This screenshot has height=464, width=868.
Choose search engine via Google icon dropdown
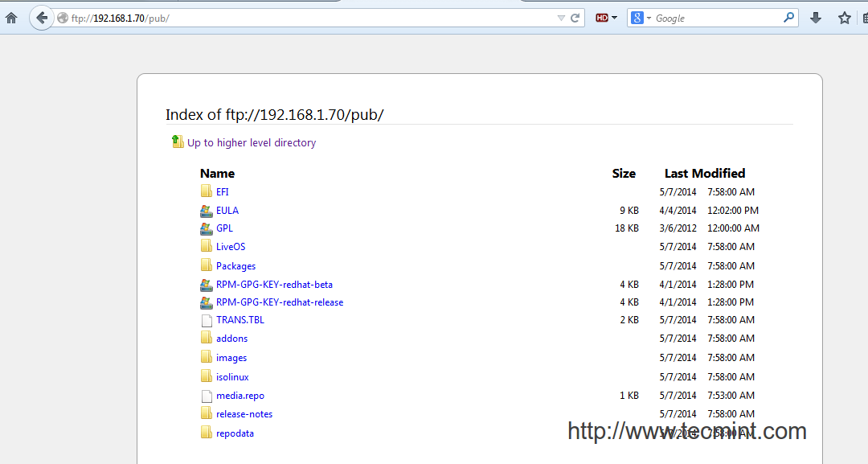[x=641, y=18]
